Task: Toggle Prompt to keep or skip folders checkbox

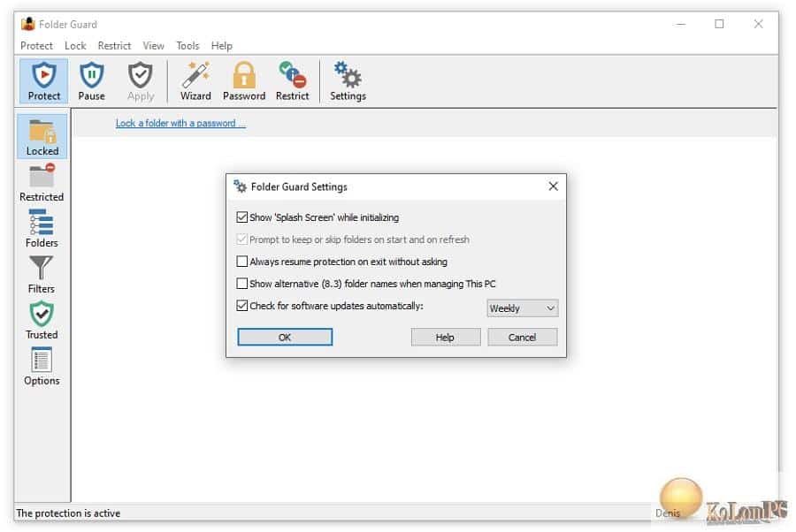Action: [x=242, y=239]
